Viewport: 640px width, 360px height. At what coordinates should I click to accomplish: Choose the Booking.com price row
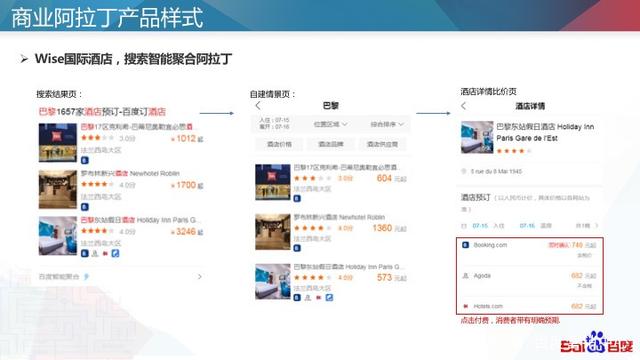(530, 250)
